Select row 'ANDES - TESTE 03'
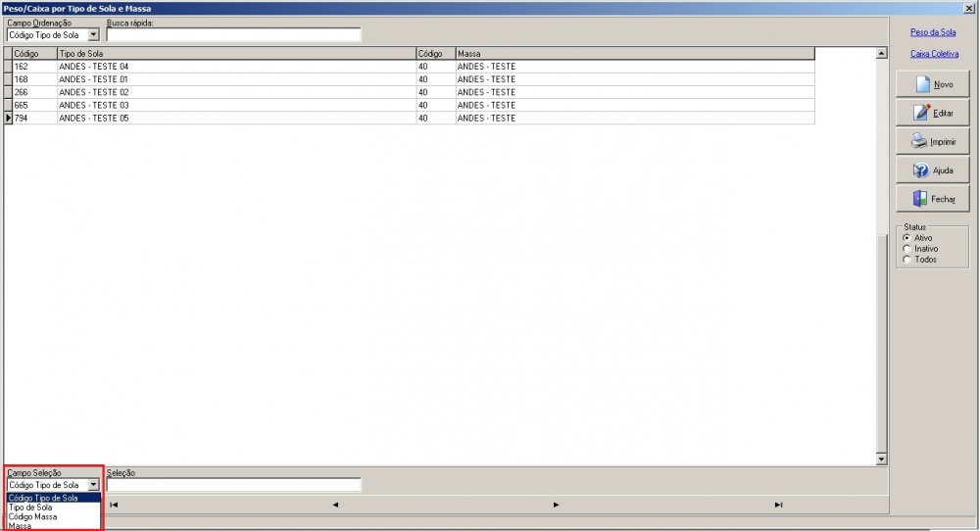Viewport: 980px width, 531px height. pos(410,105)
